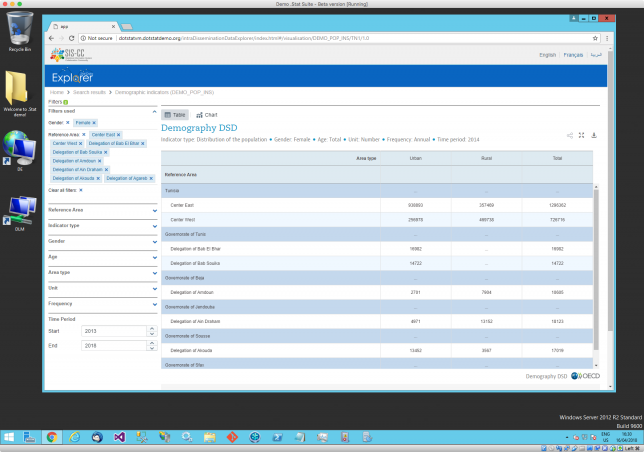Open the Recycle Bin desktop icon
The width and height of the screenshot is (644, 452).
19,31
